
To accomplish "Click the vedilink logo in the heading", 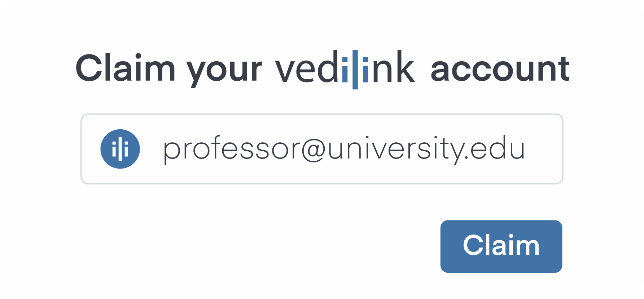I will point(345,69).
